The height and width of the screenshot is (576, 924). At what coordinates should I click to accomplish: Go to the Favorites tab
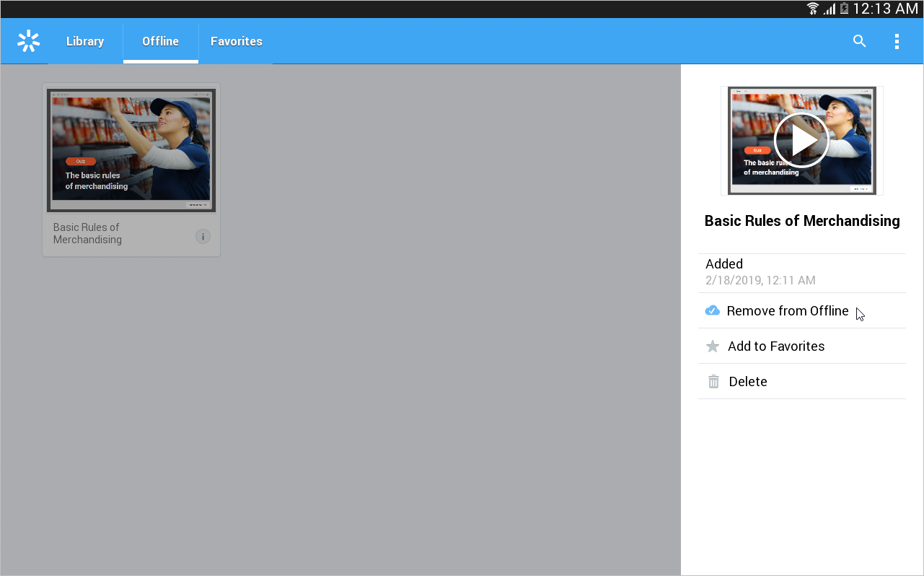pos(236,41)
